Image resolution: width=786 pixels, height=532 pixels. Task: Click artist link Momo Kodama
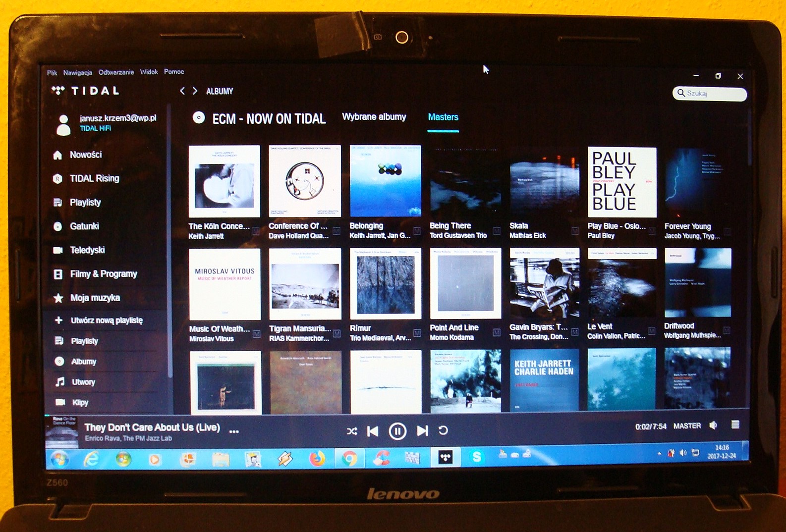coord(451,337)
